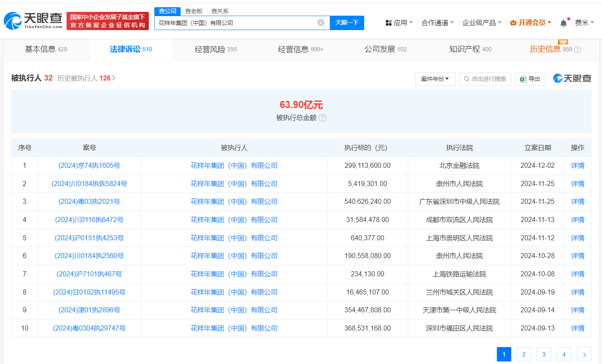602x364 pixels.
Task: Click the Excel export icon on 导出 button
Action: pos(524,79)
